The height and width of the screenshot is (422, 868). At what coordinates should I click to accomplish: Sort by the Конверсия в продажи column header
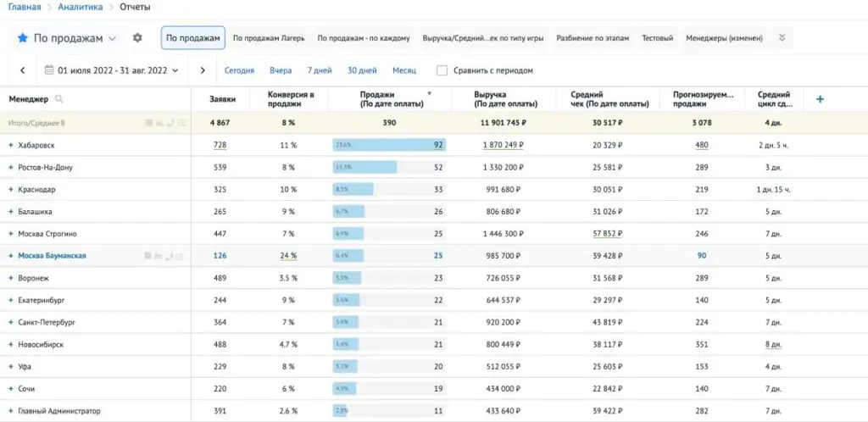(x=291, y=99)
